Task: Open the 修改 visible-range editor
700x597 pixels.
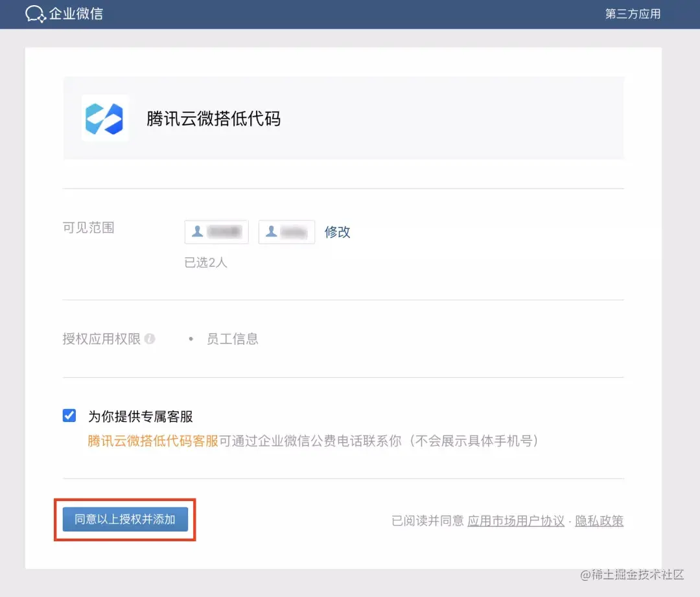Action: click(x=337, y=231)
